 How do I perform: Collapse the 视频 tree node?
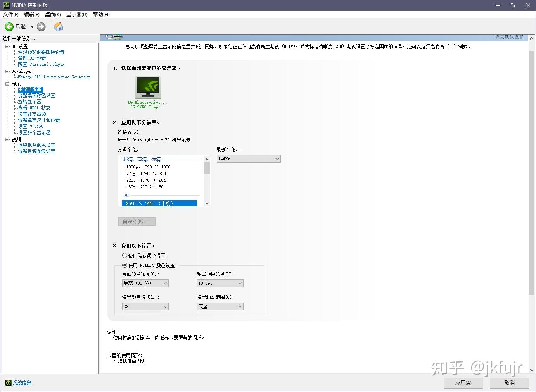pyautogui.click(x=7, y=139)
